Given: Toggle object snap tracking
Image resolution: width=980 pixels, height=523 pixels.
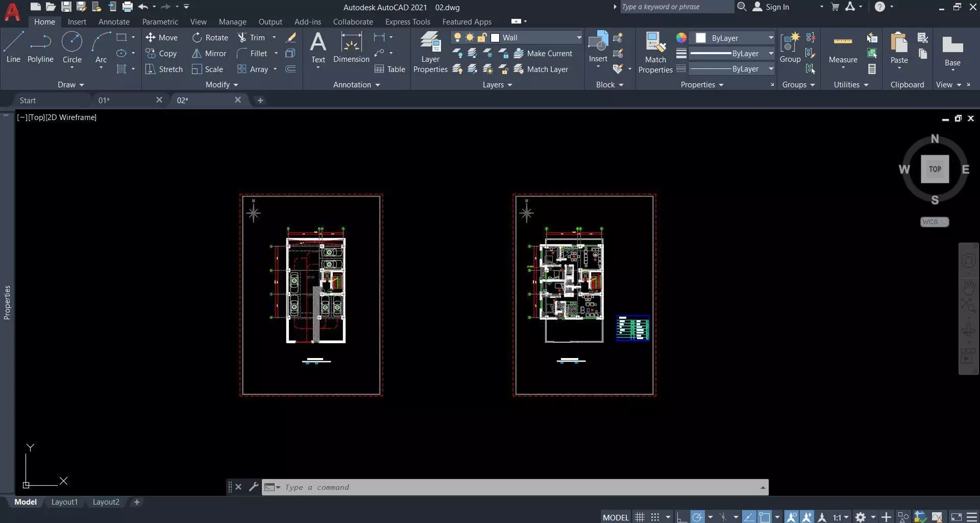Looking at the screenshot, I should pos(749,517).
